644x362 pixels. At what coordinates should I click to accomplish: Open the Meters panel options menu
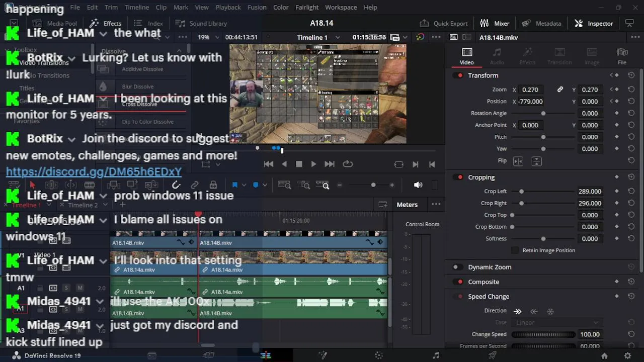(436, 204)
